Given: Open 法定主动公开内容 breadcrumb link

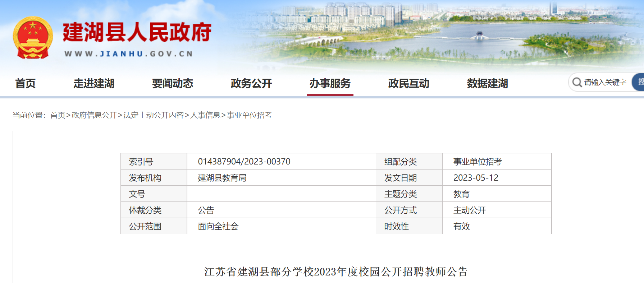Looking at the screenshot, I should pyautogui.click(x=154, y=115).
